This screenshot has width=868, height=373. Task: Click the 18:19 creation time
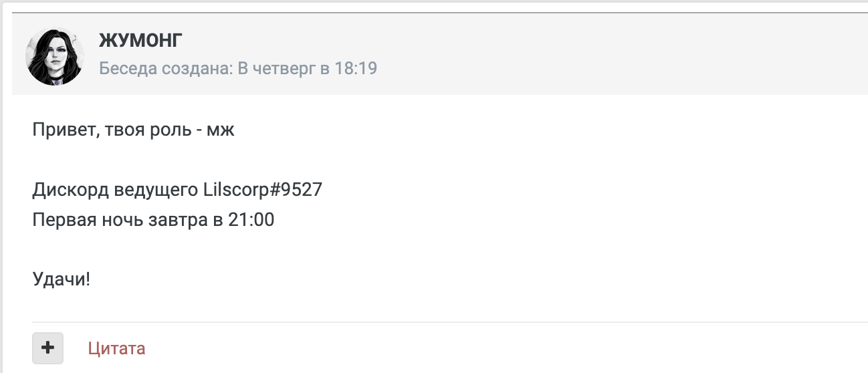[x=355, y=68]
